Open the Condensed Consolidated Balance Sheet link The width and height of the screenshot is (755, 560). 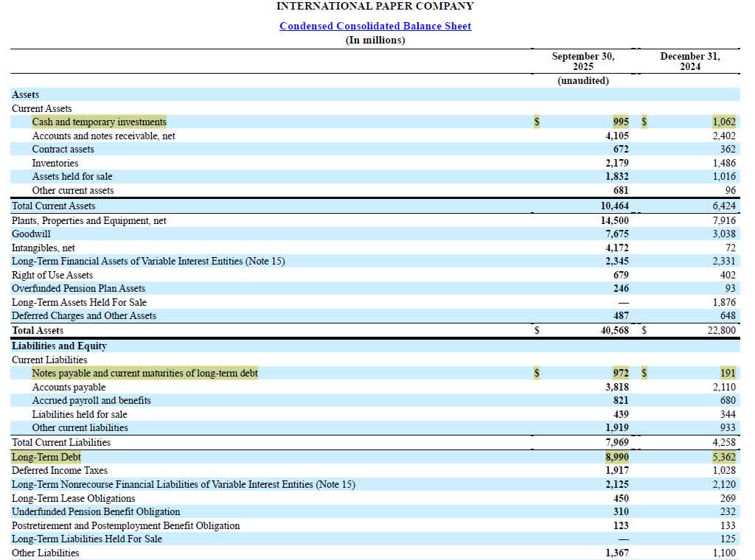[x=375, y=26]
